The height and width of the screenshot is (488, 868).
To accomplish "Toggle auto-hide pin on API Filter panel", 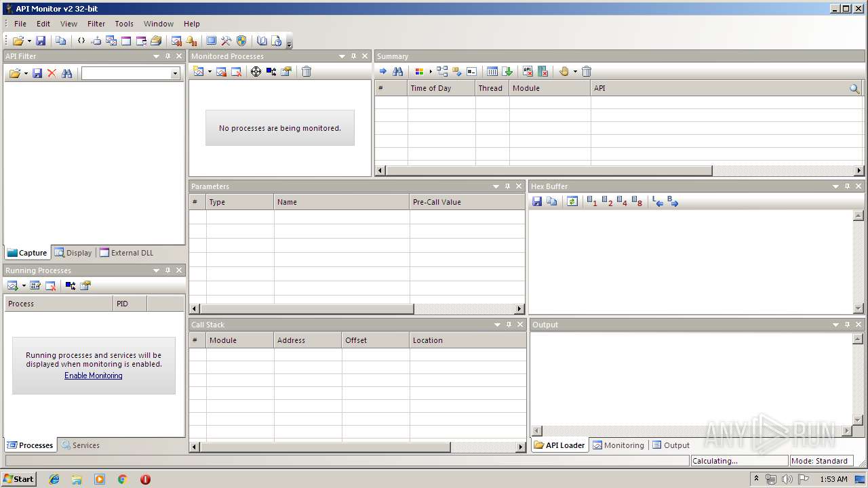I will click(167, 56).
